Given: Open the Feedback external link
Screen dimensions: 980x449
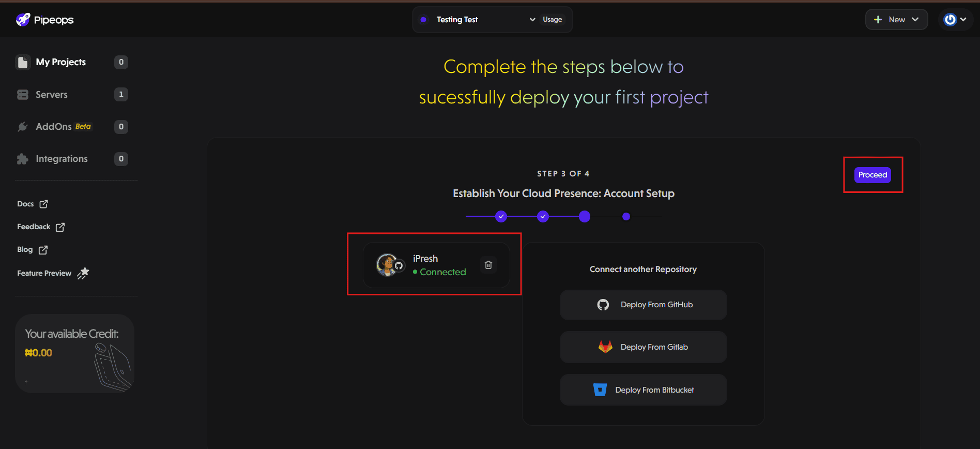Looking at the screenshot, I should 41,227.
